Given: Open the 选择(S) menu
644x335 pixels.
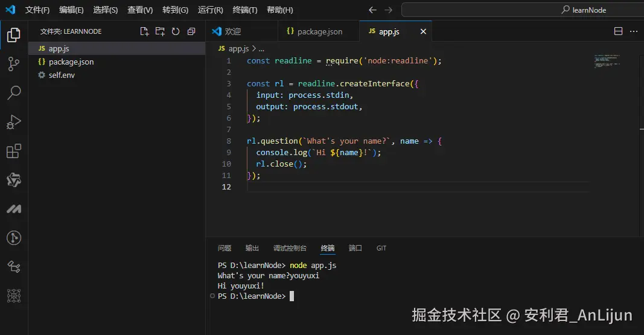Looking at the screenshot, I should click(x=106, y=10).
